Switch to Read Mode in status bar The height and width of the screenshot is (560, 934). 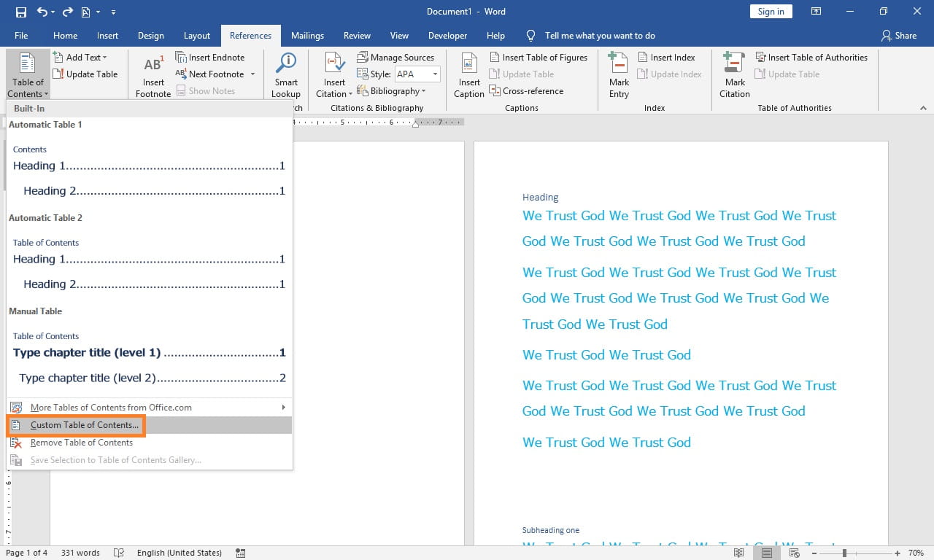click(x=738, y=553)
